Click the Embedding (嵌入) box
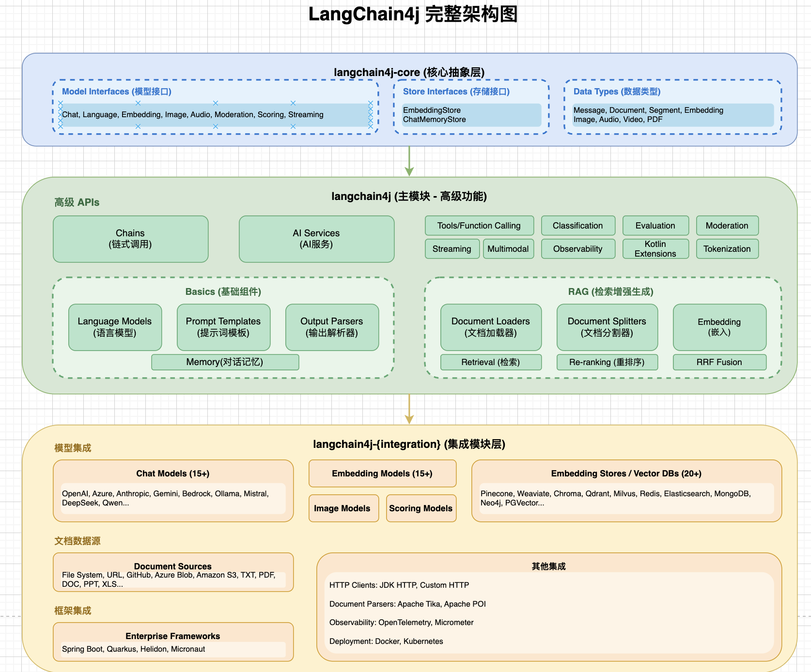 tap(720, 327)
